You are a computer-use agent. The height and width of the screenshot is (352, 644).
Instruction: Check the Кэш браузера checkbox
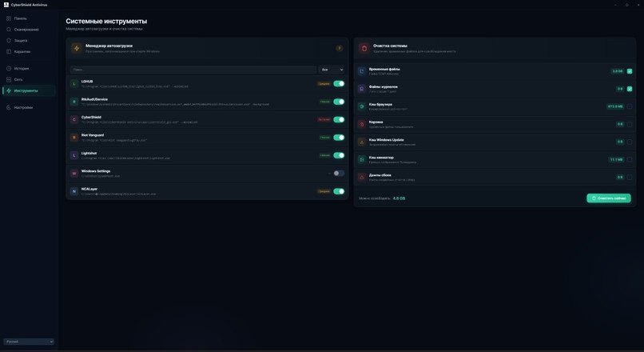[630, 106]
